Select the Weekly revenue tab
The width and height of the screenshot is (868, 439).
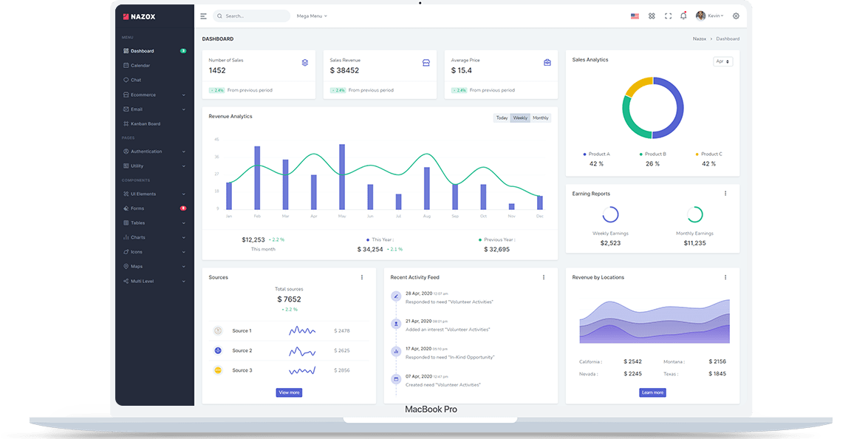point(520,118)
